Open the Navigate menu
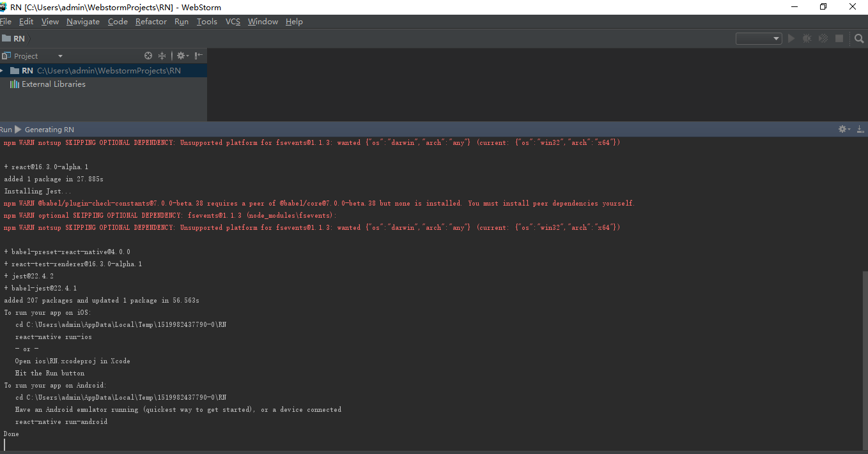The width and height of the screenshot is (868, 454). click(x=83, y=22)
